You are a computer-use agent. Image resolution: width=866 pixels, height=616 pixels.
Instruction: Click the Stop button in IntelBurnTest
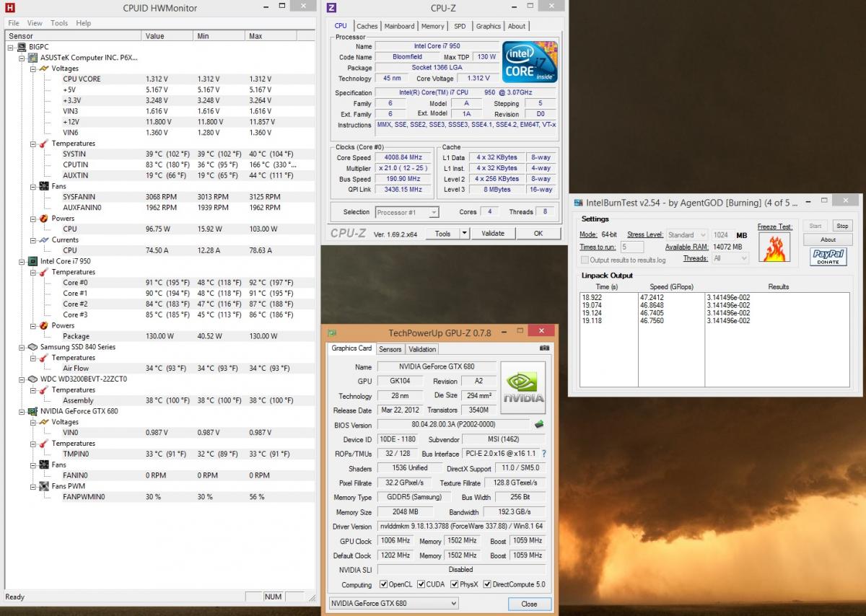coord(841,226)
